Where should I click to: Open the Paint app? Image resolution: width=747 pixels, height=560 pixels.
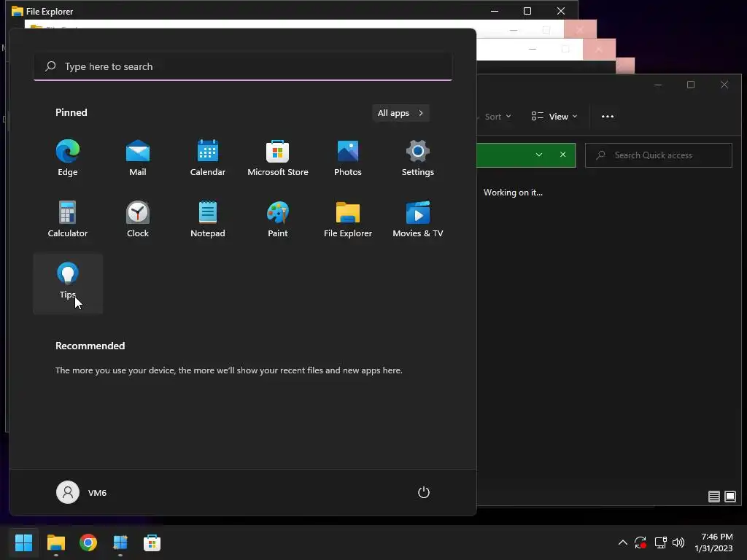coord(278,219)
